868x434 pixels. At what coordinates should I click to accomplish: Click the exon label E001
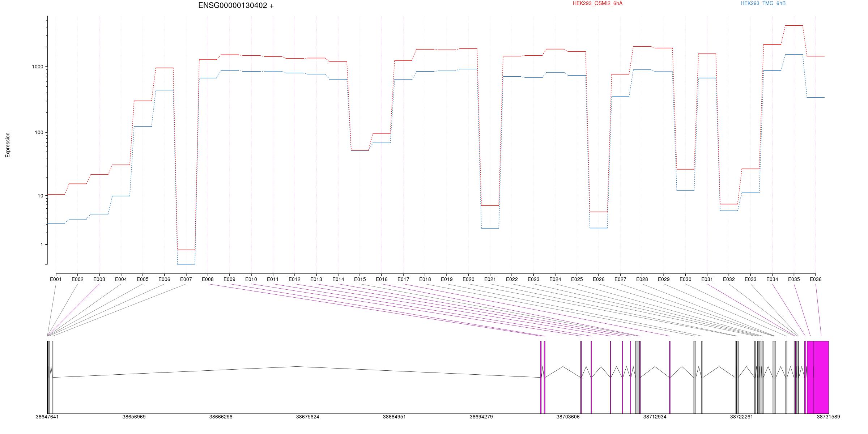click(56, 279)
